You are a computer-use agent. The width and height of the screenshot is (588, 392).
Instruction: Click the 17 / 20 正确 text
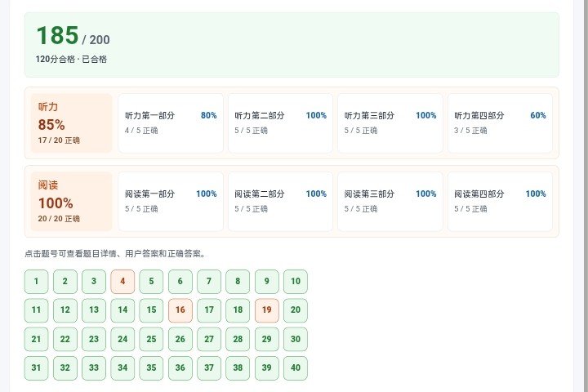pyautogui.click(x=59, y=140)
